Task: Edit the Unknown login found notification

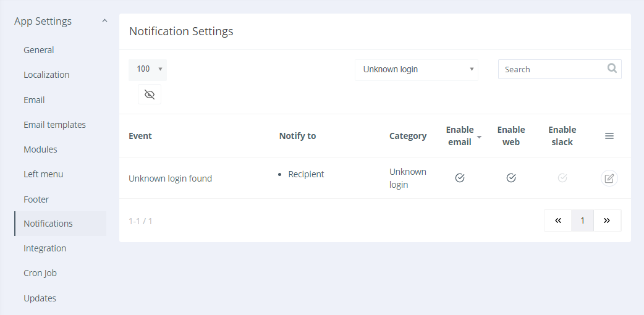Action: coord(609,178)
